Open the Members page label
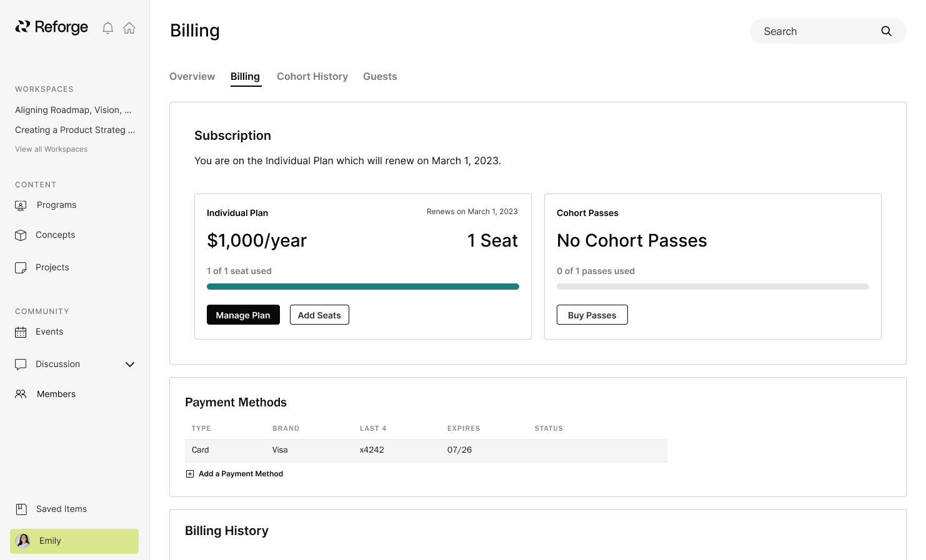This screenshot has width=926, height=560. [x=56, y=395]
